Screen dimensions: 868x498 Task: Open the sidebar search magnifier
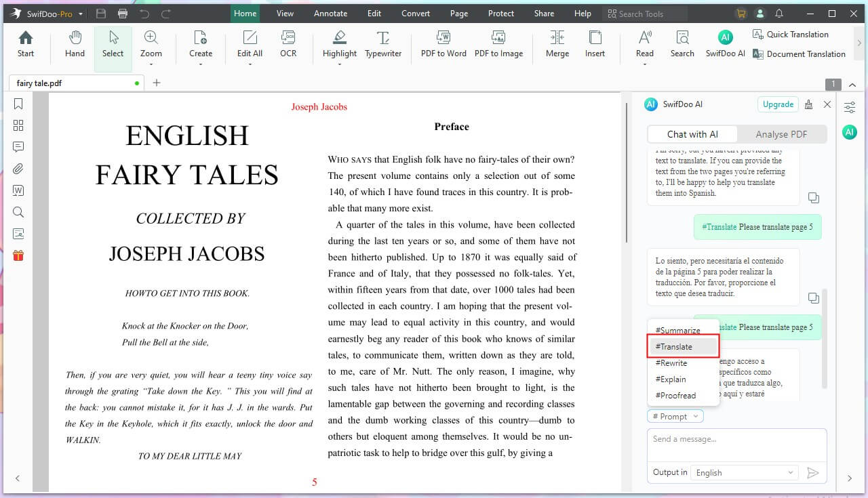point(18,212)
